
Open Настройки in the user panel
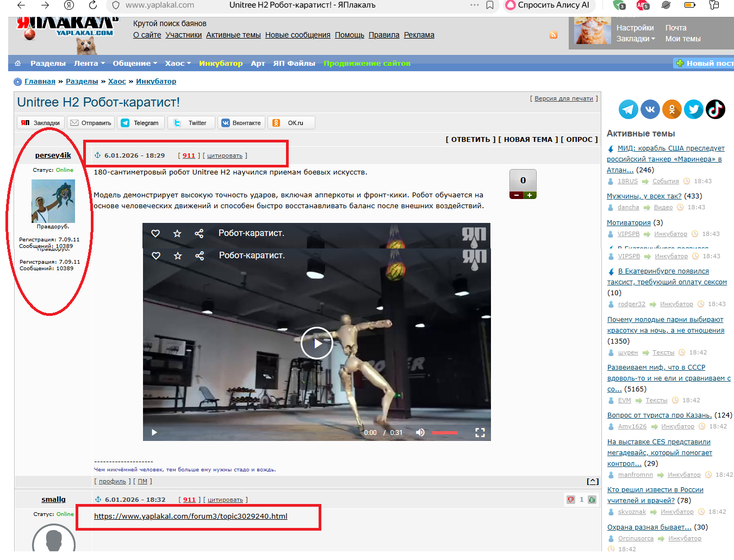coord(635,28)
